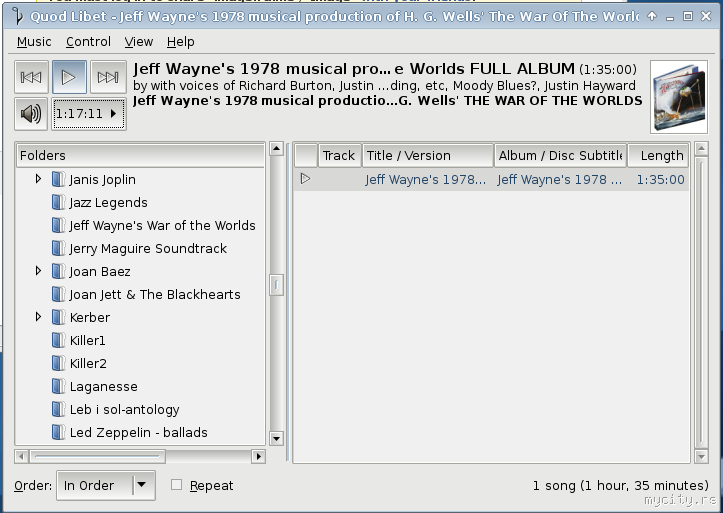Click the War of the Worlds album cover
723x513 pixels.
pyautogui.click(x=679, y=97)
